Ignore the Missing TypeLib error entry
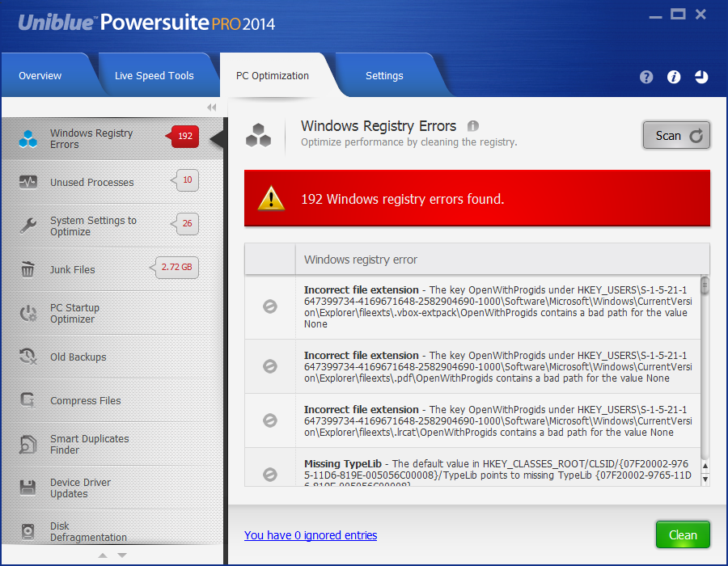 pyautogui.click(x=269, y=474)
